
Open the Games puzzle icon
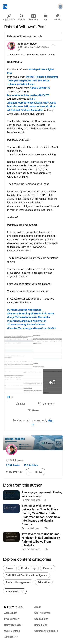58,16
